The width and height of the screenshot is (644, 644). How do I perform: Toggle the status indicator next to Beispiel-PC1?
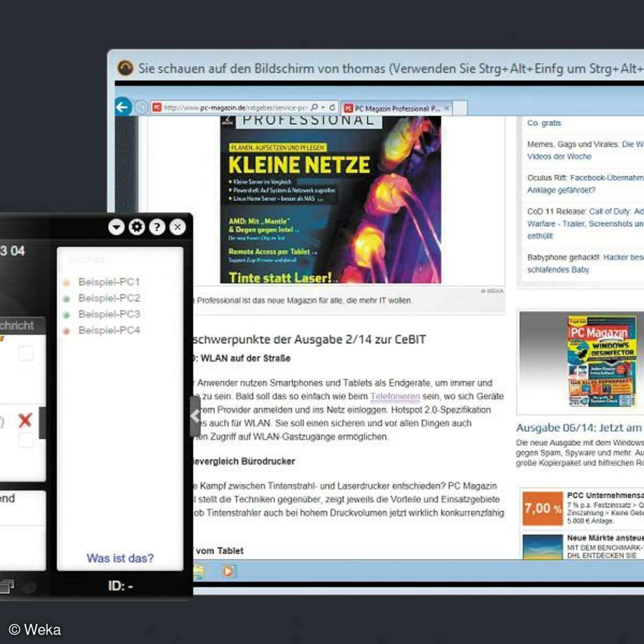pyautogui.click(x=66, y=282)
